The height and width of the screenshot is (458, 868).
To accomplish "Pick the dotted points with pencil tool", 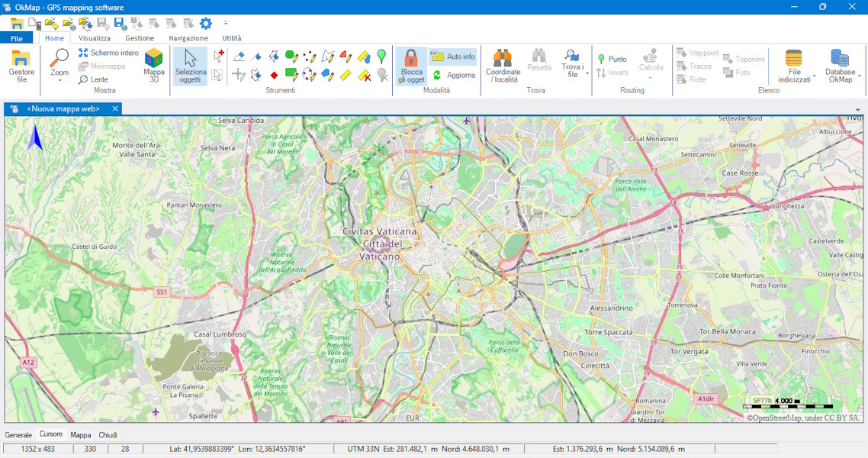I will pyautogui.click(x=310, y=56).
